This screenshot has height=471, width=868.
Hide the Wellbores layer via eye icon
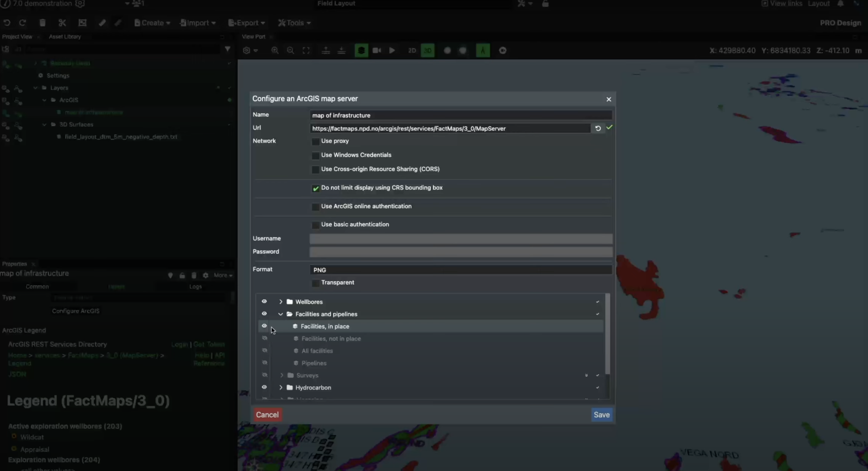pos(264,302)
